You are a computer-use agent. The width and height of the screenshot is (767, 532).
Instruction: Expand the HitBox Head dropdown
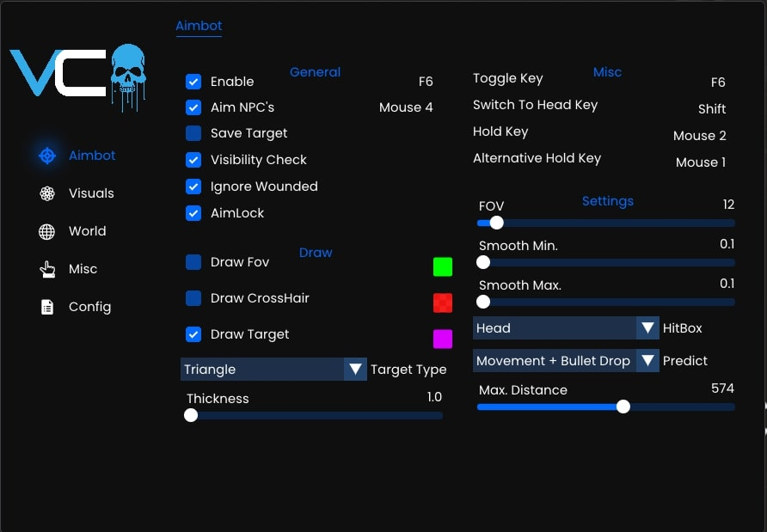click(x=566, y=328)
